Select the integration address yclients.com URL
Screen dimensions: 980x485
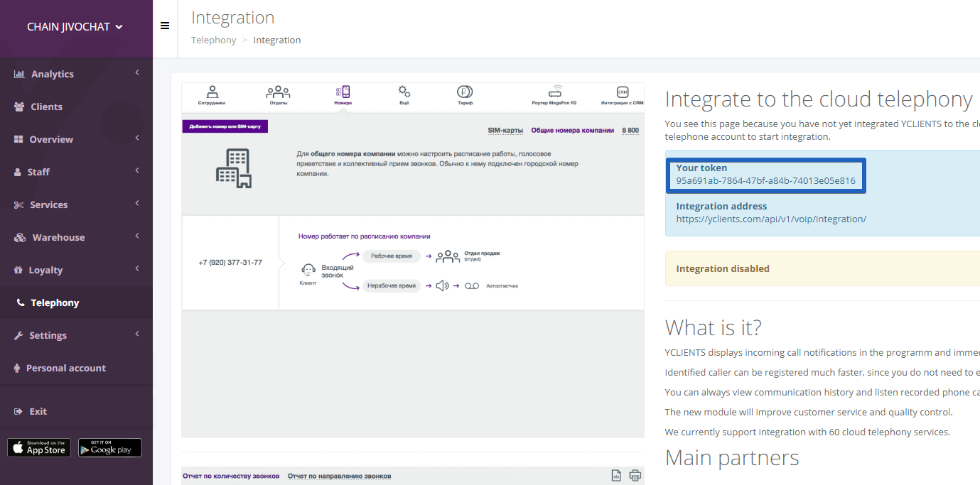[771, 219]
